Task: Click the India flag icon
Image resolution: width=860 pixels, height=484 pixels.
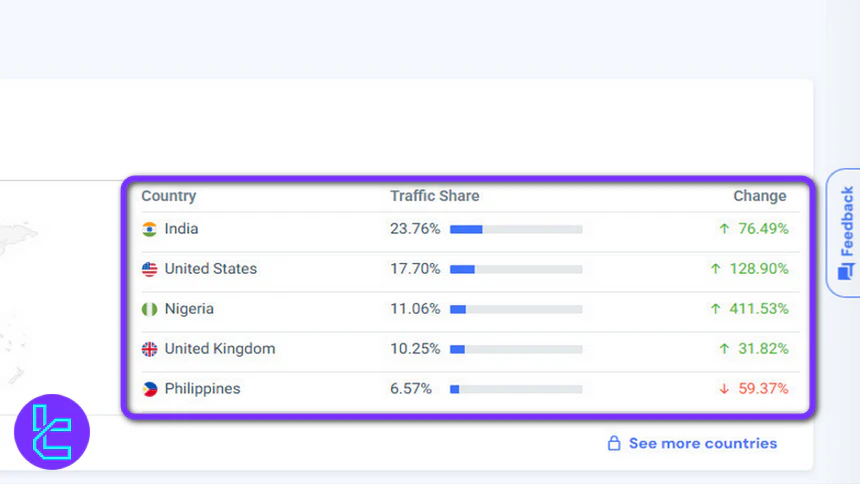Action: click(x=150, y=229)
